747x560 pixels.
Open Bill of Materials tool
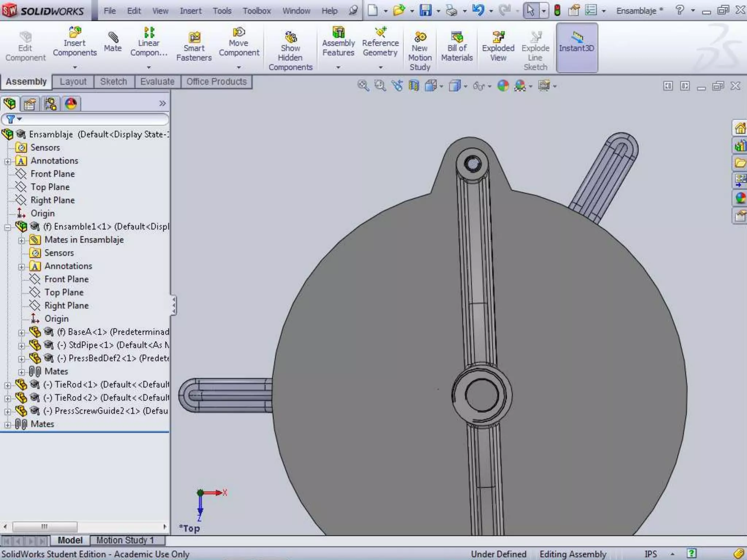coord(457,37)
